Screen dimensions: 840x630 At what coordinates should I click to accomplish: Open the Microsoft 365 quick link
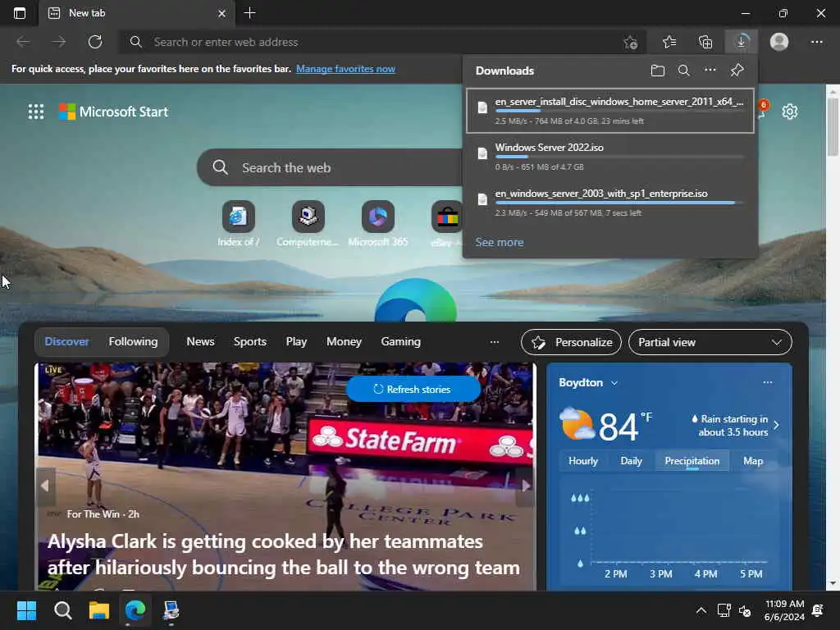pyautogui.click(x=377, y=223)
